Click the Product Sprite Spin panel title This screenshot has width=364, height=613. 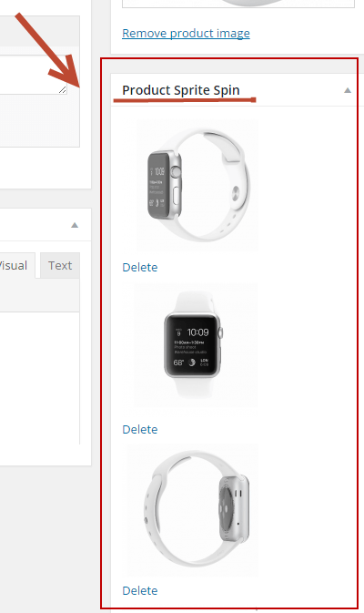pos(181,90)
